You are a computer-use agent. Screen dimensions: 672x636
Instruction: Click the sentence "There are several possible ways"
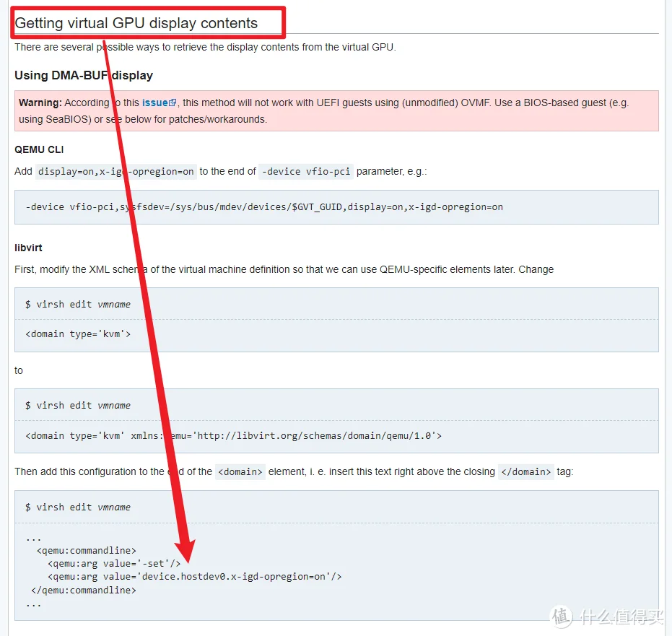click(x=205, y=47)
